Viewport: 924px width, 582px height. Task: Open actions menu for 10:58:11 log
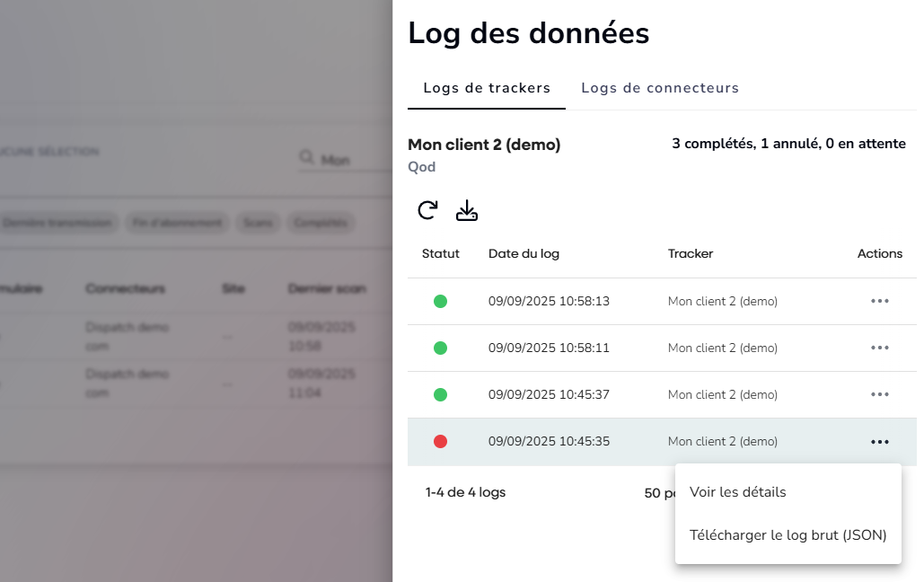879,348
